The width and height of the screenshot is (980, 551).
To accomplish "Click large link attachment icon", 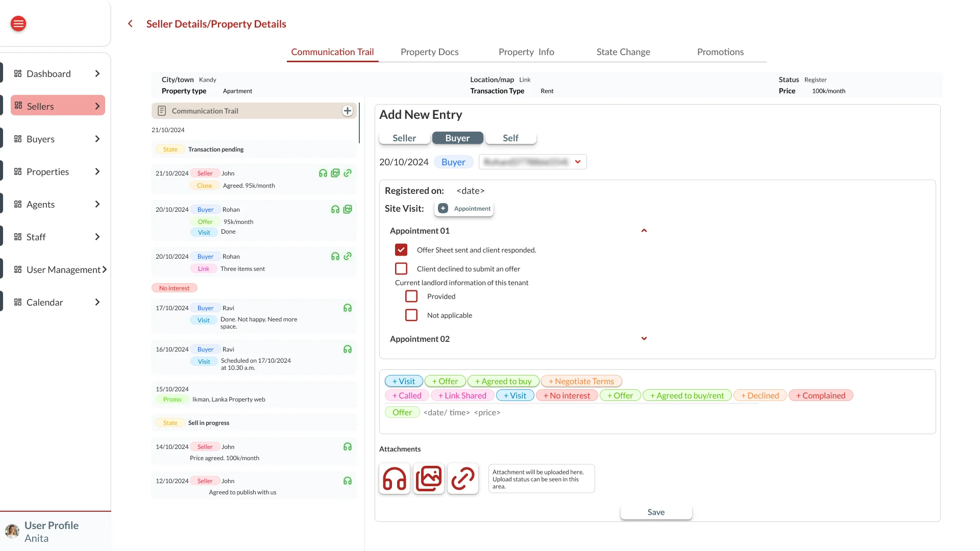I will tap(463, 479).
